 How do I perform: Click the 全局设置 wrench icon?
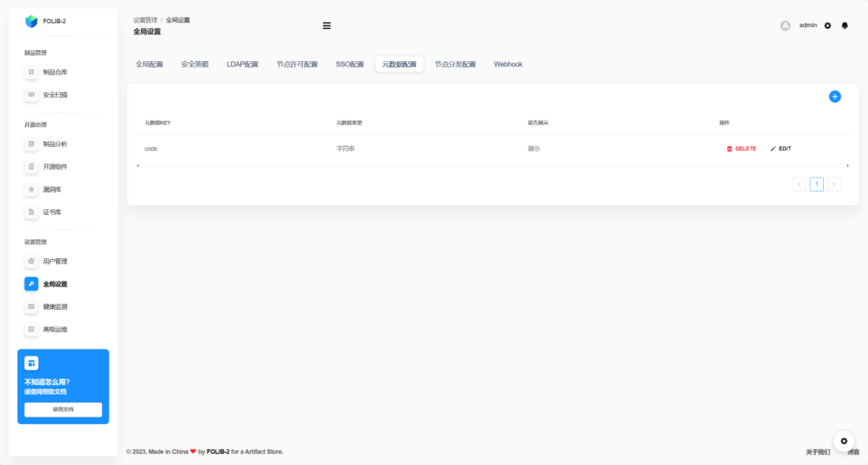[31, 284]
